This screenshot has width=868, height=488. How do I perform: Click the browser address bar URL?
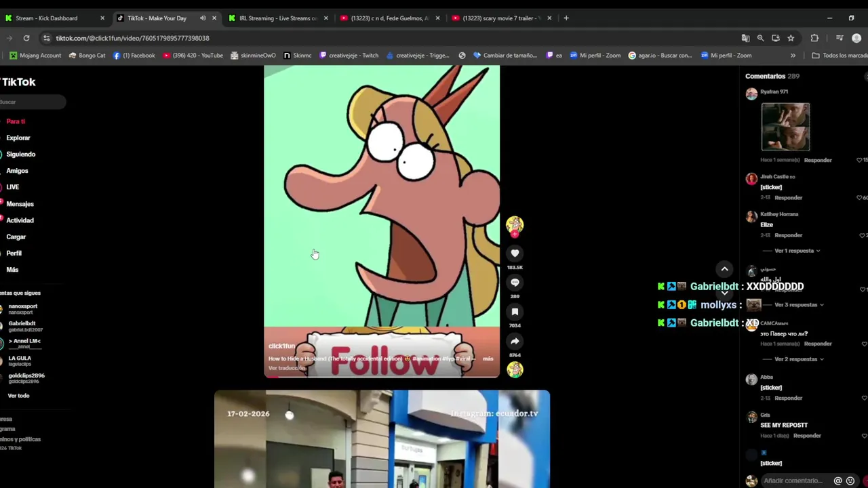(132, 38)
